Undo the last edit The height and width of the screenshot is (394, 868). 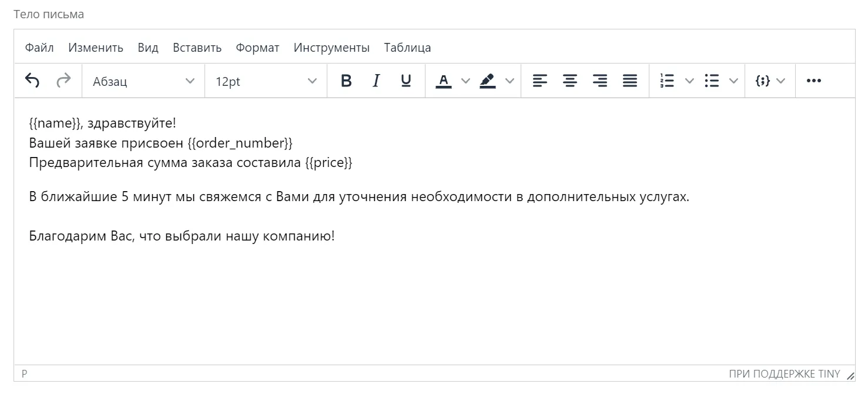tap(32, 81)
